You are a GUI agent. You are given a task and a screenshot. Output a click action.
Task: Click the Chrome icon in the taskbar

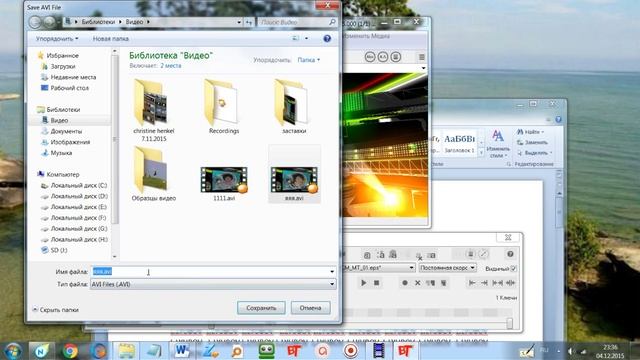click(70, 351)
